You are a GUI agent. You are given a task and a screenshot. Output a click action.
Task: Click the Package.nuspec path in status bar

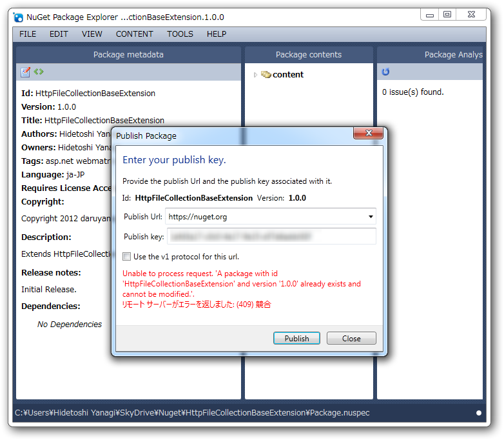pyautogui.click(x=192, y=413)
